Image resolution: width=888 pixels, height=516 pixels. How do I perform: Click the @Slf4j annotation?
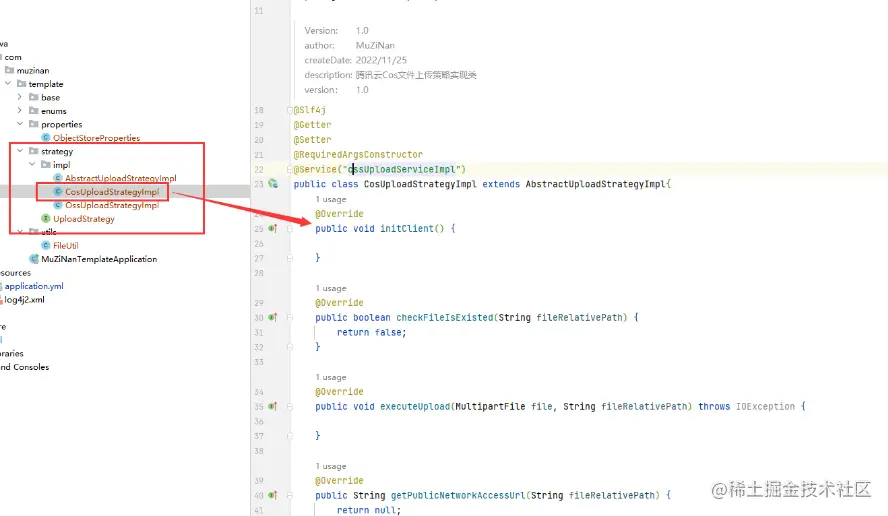(309, 110)
